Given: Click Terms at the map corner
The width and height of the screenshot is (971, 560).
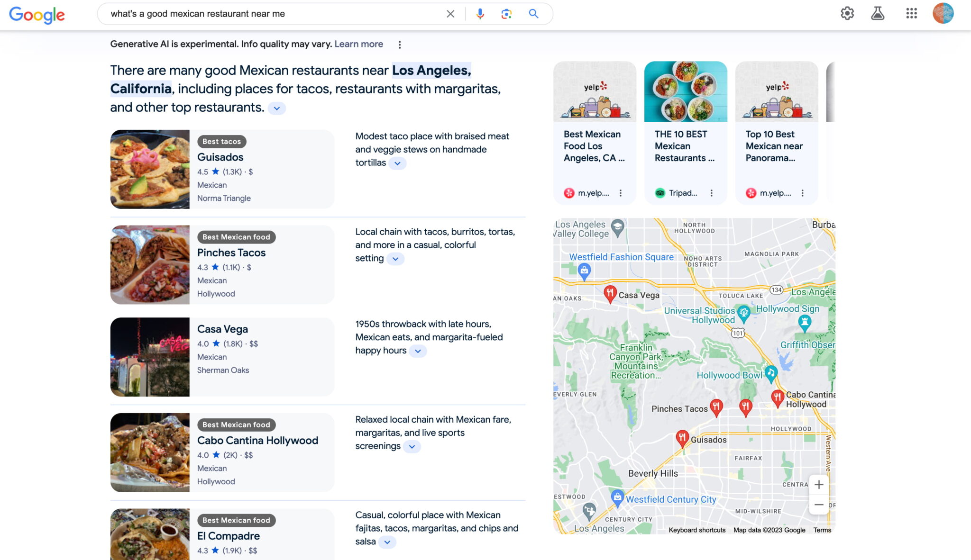Looking at the screenshot, I should click(822, 530).
